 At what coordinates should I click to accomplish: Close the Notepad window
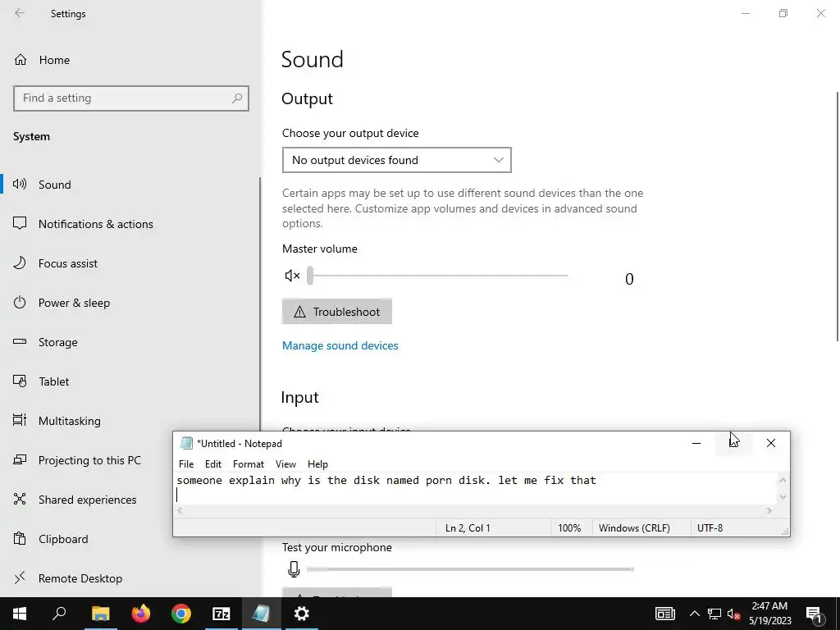coord(771,443)
